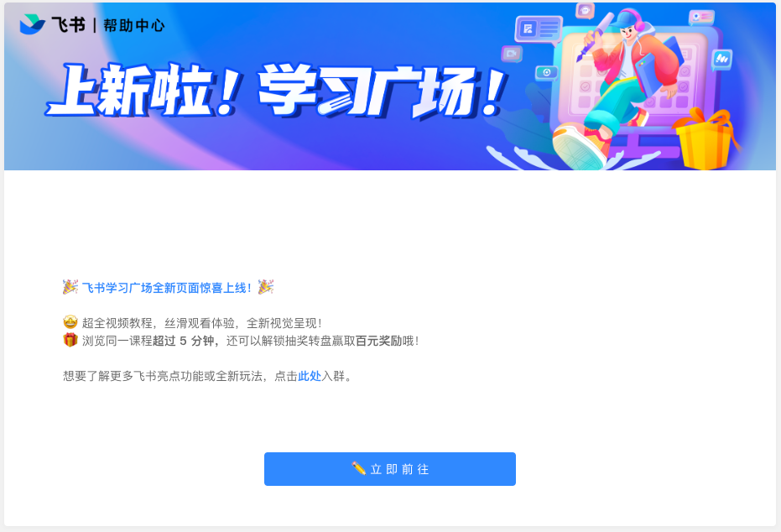Screen dimensions: 781x532
Task: Click the party popper emoji after the blue headline
Action: pyautogui.click(x=266, y=287)
